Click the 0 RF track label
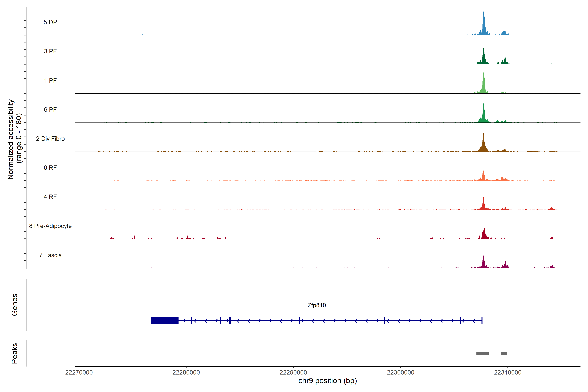The width and height of the screenshot is (588, 392). coord(50,168)
